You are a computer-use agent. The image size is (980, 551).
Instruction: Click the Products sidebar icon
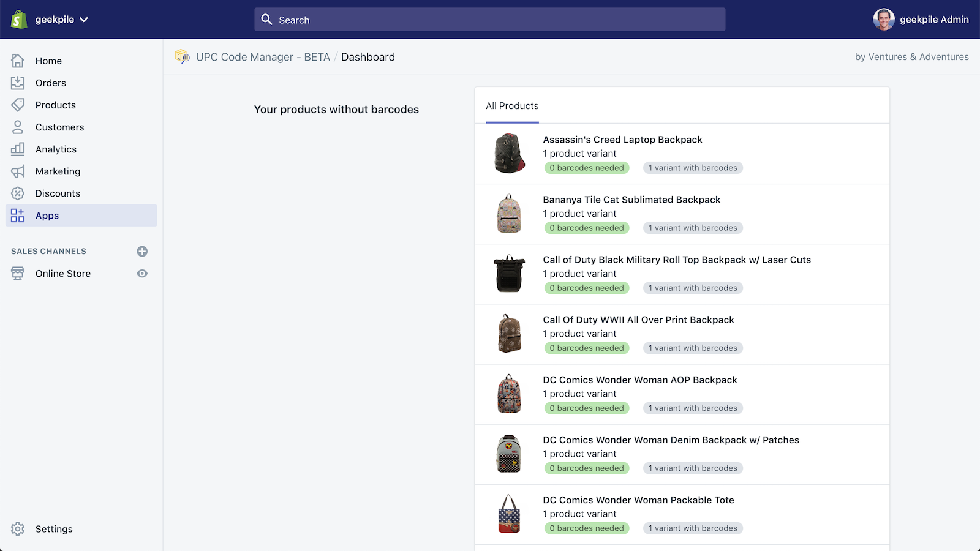pos(18,105)
